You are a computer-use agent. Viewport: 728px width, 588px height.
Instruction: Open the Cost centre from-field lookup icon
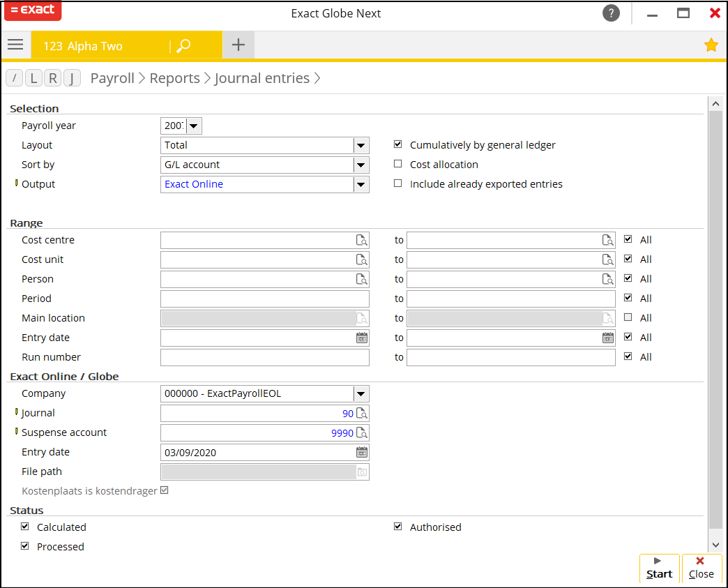pos(361,240)
